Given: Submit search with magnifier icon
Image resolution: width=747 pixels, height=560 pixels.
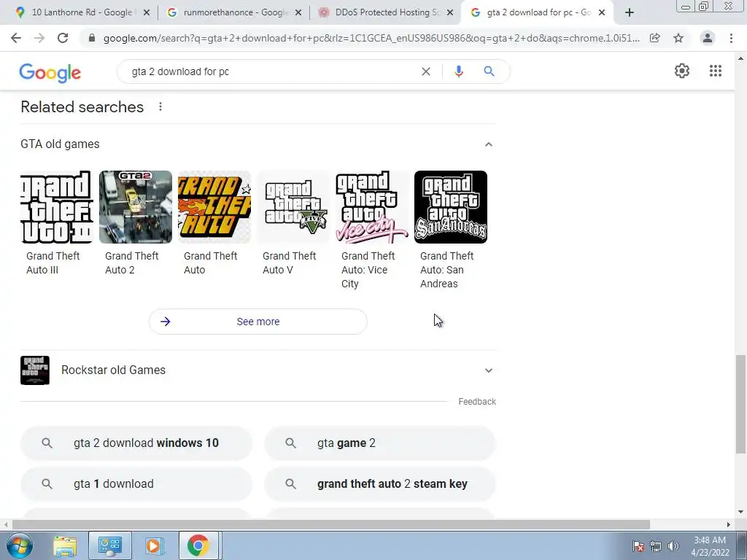Looking at the screenshot, I should click(489, 71).
